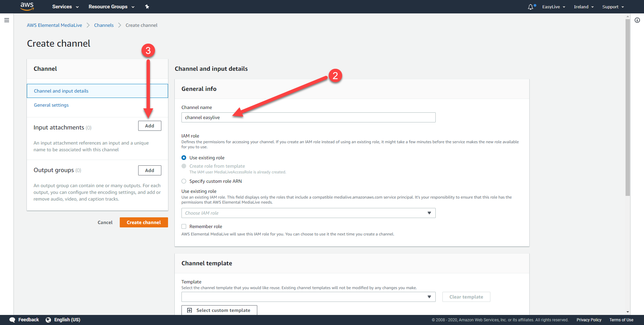Expand the EasyLive account menu

(553, 7)
